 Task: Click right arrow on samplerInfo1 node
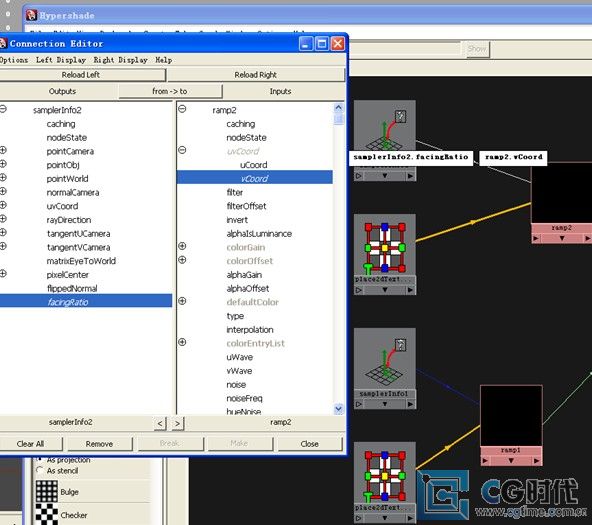tap(410, 404)
